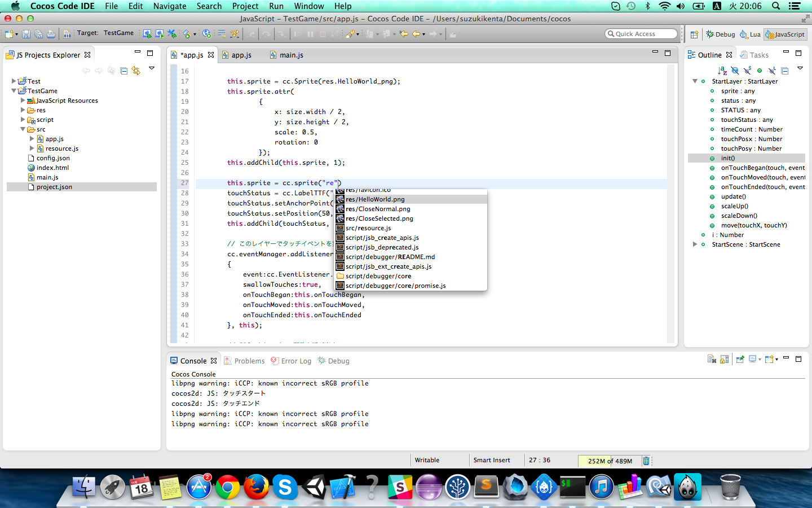812x508 pixels.
Task: Switch to the Debug perspective
Action: tap(721, 34)
